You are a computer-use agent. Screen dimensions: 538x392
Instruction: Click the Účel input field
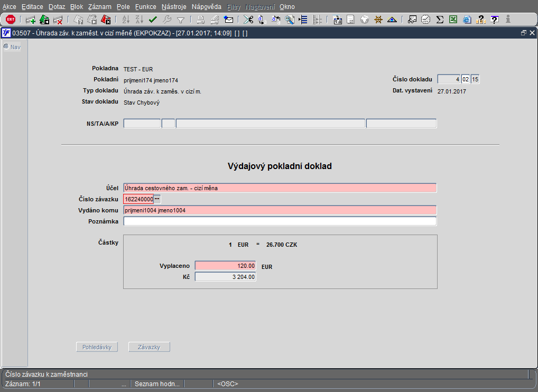(x=280, y=188)
